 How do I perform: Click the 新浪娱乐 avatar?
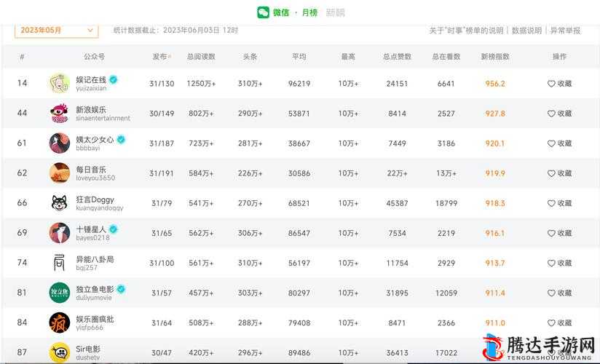tap(60, 114)
